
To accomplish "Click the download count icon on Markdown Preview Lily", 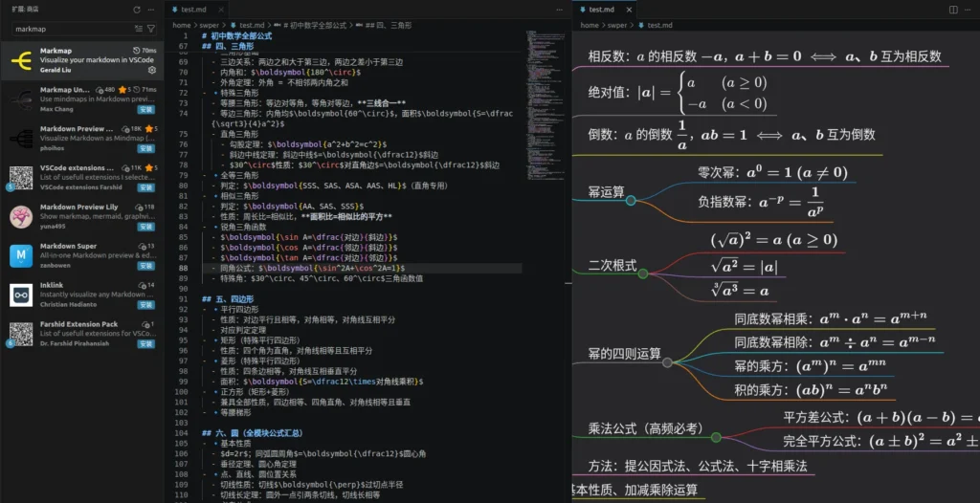I will tap(140, 207).
